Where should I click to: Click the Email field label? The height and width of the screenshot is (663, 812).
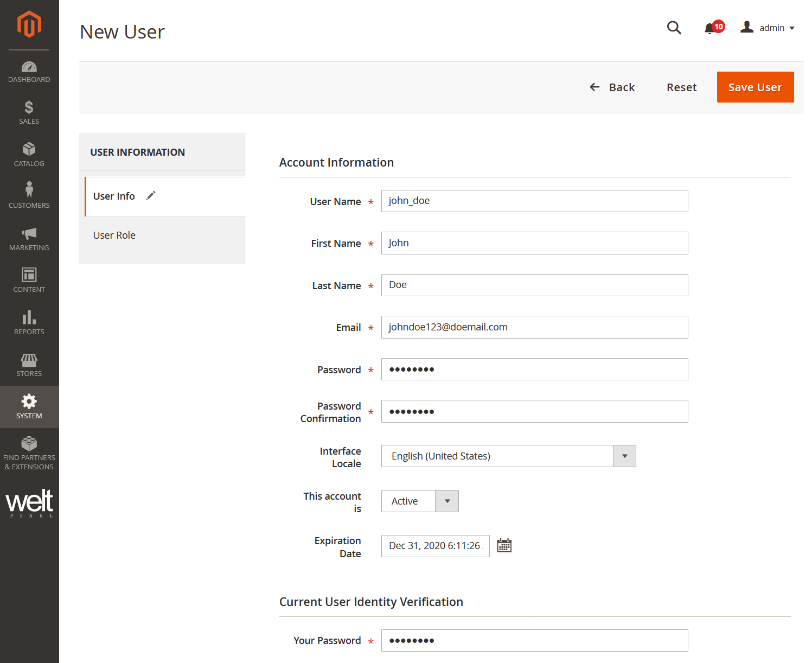coord(348,328)
